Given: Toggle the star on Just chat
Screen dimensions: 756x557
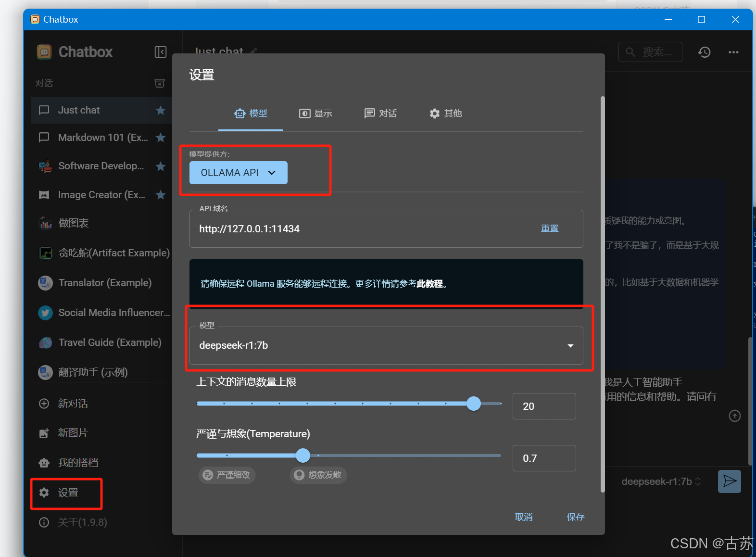Looking at the screenshot, I should tap(161, 110).
